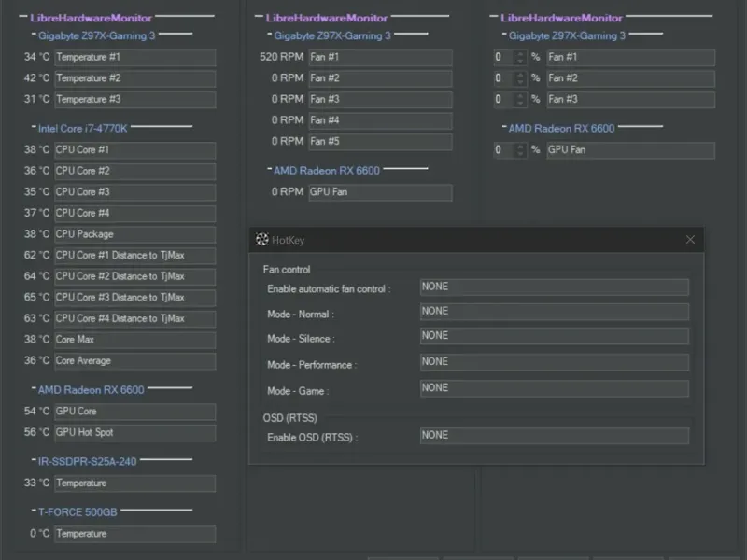Collapse the T-FORCE 500GB group
Viewport: 747px width, 560px height.
pyautogui.click(x=34, y=510)
